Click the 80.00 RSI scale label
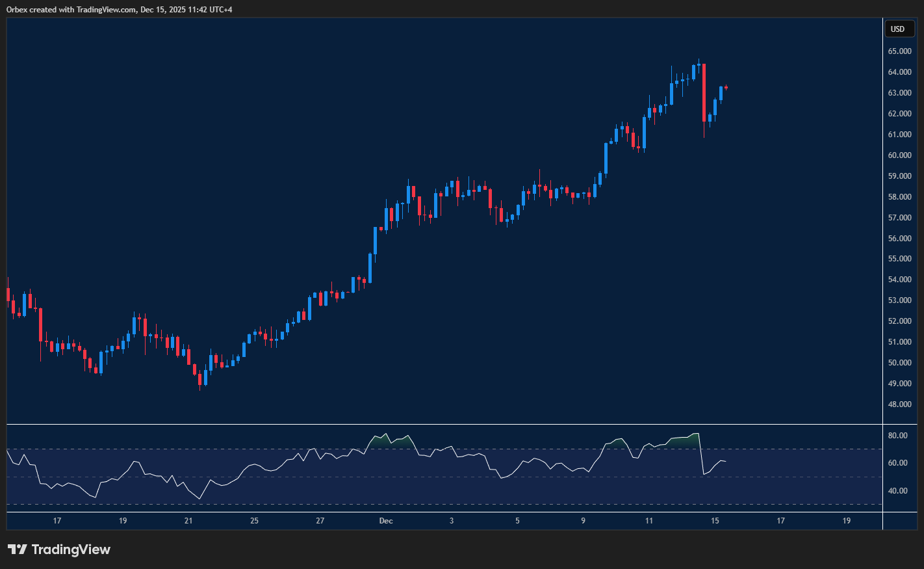The height and width of the screenshot is (569, 924). [x=898, y=436]
